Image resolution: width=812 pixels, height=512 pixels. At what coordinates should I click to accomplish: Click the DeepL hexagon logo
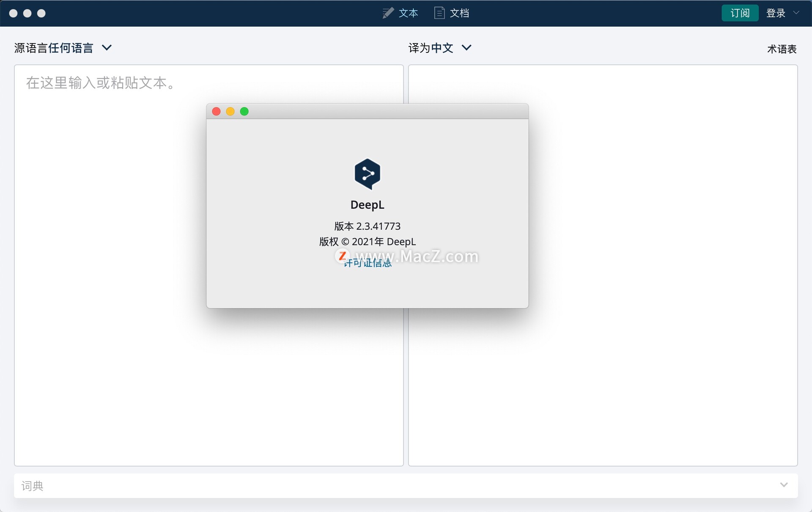[367, 174]
